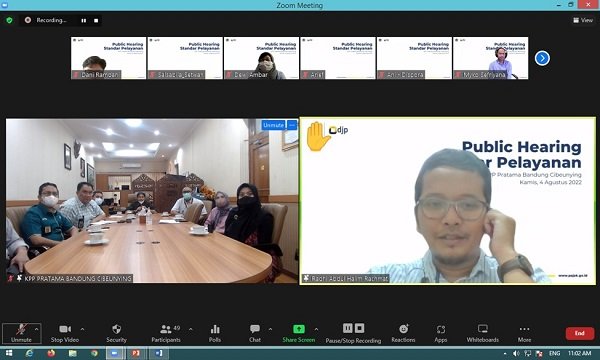Expand the caret next to Participants
The width and height of the screenshot is (600, 360).
[191, 329]
